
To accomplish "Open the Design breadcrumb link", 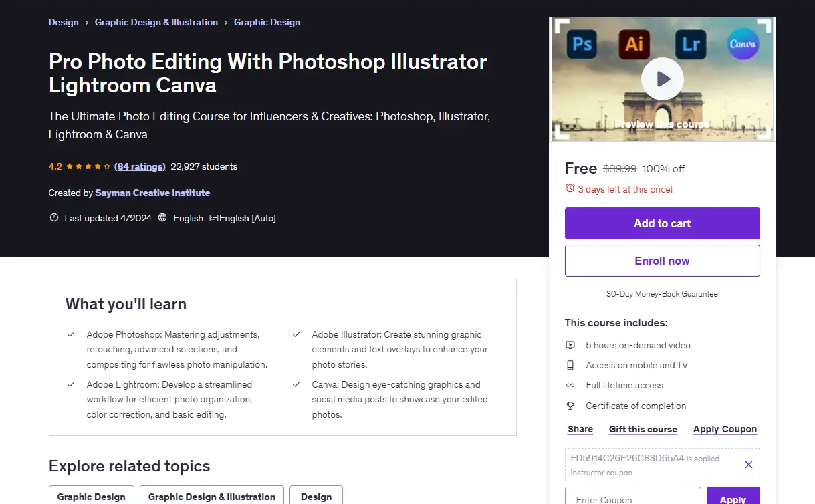I will point(64,22).
